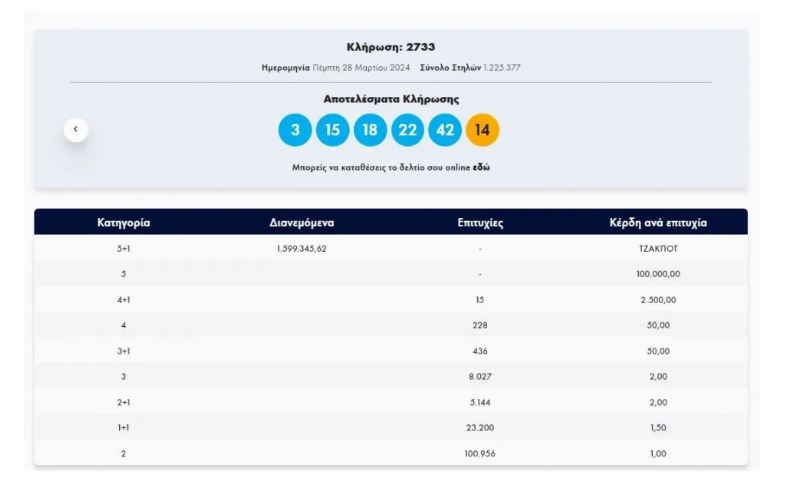Click the prize value '2.500,00'

point(658,300)
